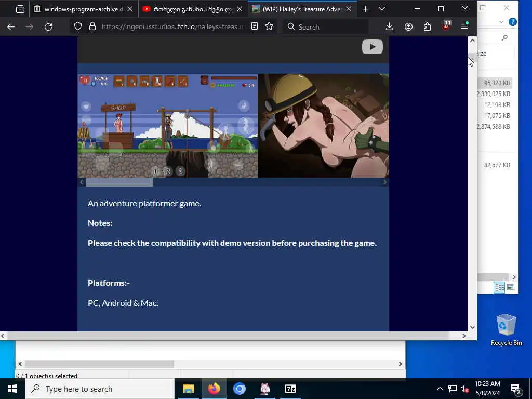Open the extensions puzzle-piece menu
The height and width of the screenshot is (399, 532).
[427, 27]
